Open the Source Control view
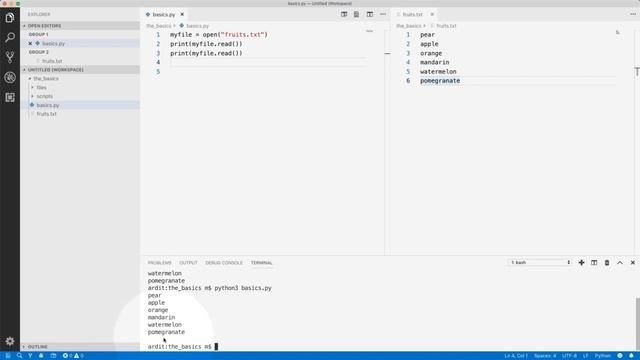This screenshot has width=640, height=360. tap(10, 57)
